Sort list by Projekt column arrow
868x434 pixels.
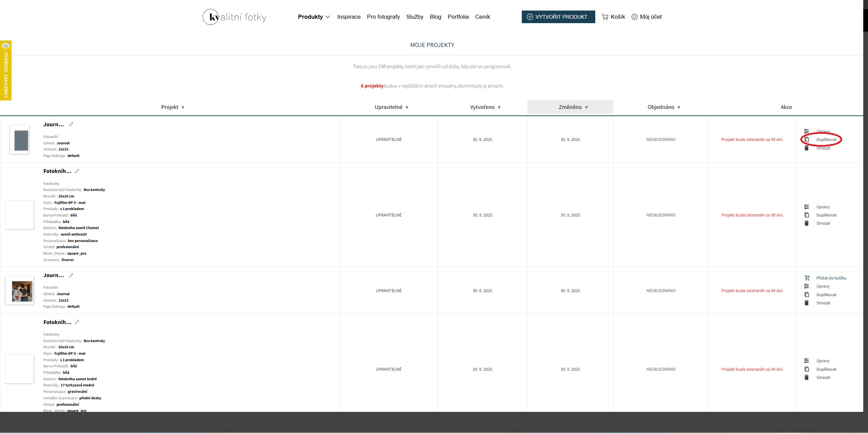[183, 107]
